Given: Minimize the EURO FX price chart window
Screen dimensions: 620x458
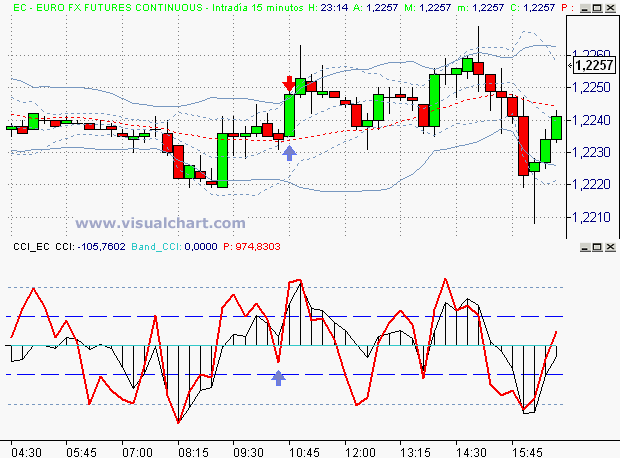Looking at the screenshot, I should [x=586, y=8].
